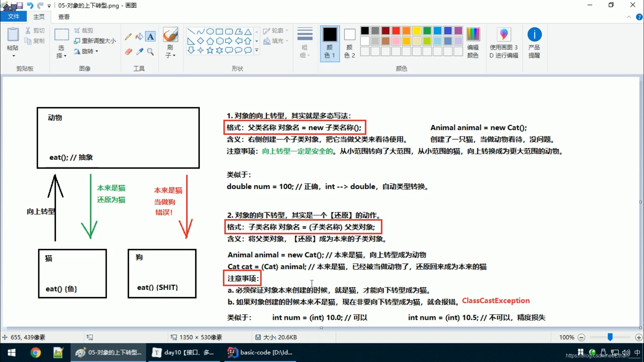Select the Magnifier tool
This screenshot has width=644, height=362.
coord(151,52)
